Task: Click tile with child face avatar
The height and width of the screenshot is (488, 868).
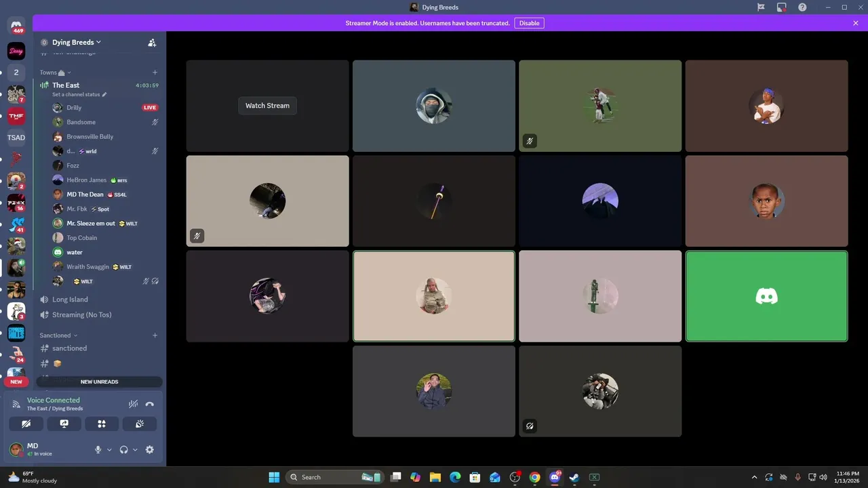Action: pos(766,201)
